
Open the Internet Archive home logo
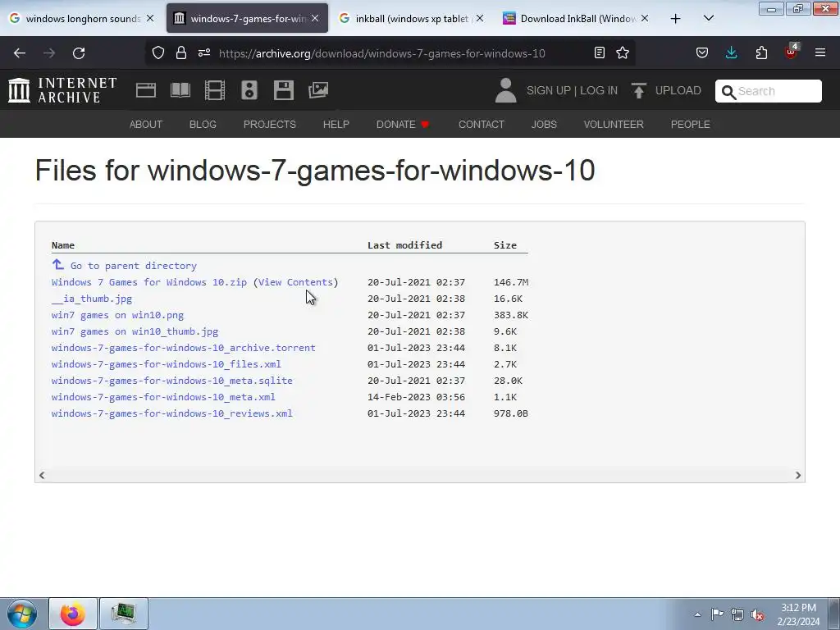tap(62, 90)
